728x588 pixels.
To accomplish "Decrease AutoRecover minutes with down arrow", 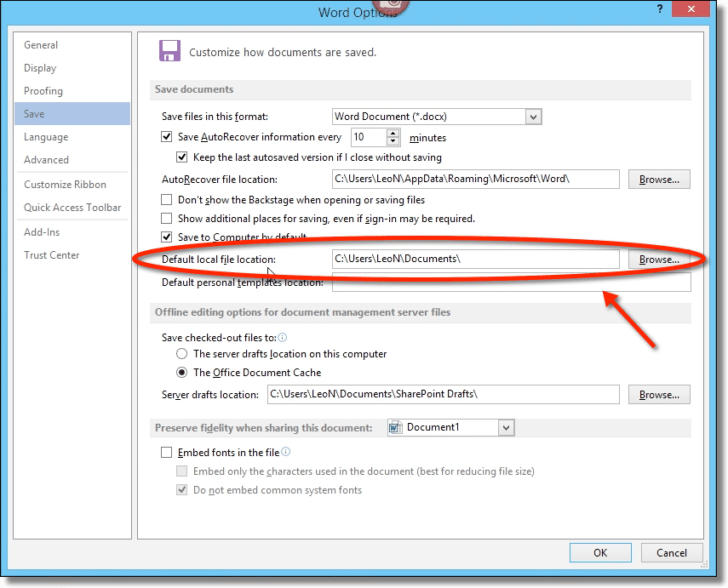I will coord(393,141).
